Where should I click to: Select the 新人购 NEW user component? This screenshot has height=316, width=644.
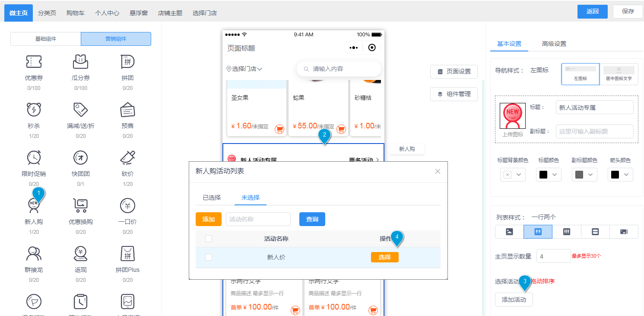(34, 206)
